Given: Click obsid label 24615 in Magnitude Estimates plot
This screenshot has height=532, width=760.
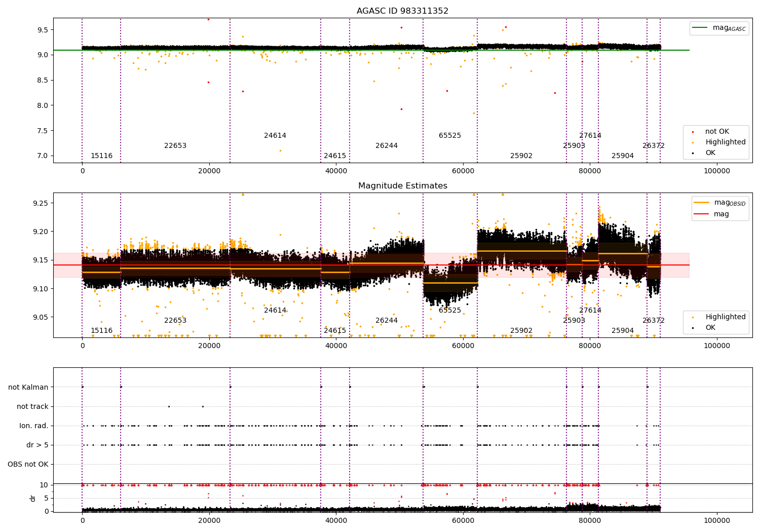Looking at the screenshot, I should (335, 331).
